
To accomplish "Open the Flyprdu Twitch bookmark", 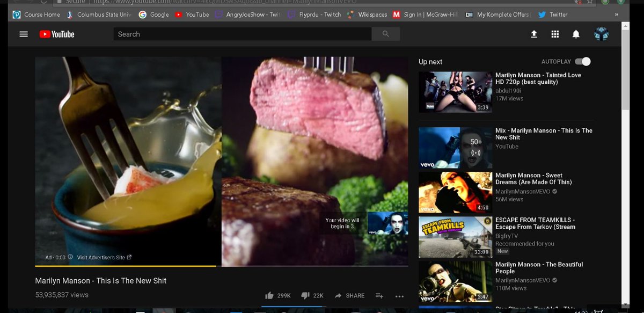I will click(314, 14).
